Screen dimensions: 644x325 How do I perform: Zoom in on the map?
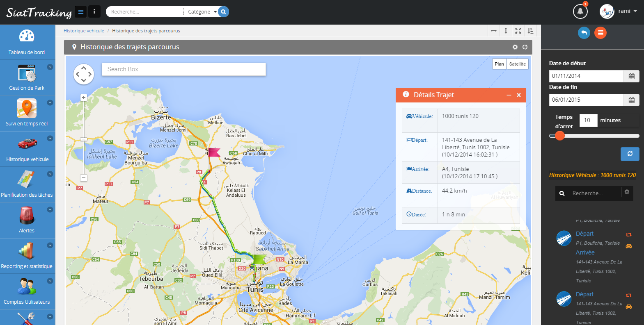84,98
